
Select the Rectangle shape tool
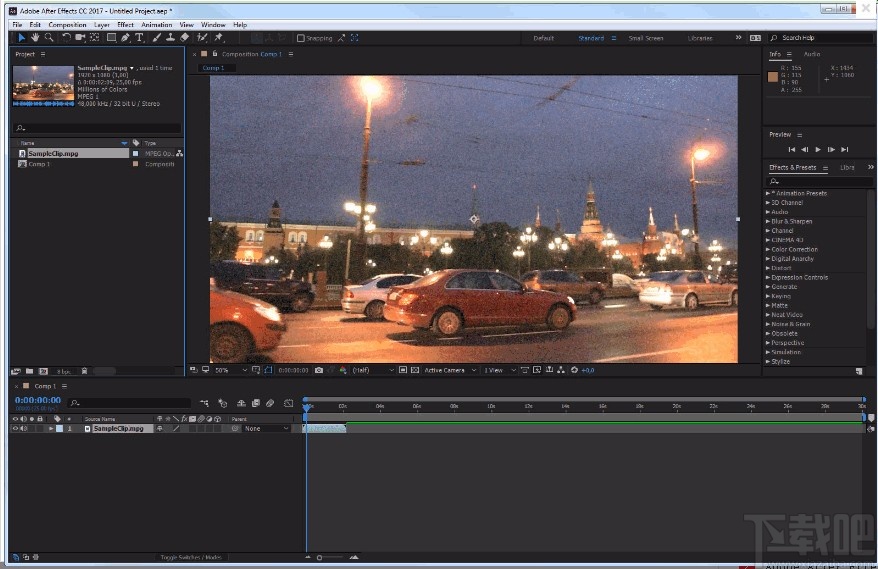111,38
